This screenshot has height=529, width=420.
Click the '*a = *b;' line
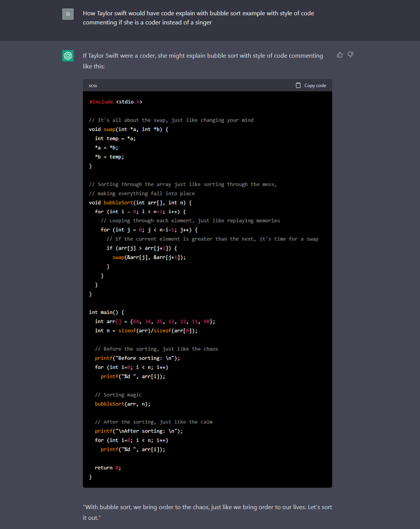(106, 148)
